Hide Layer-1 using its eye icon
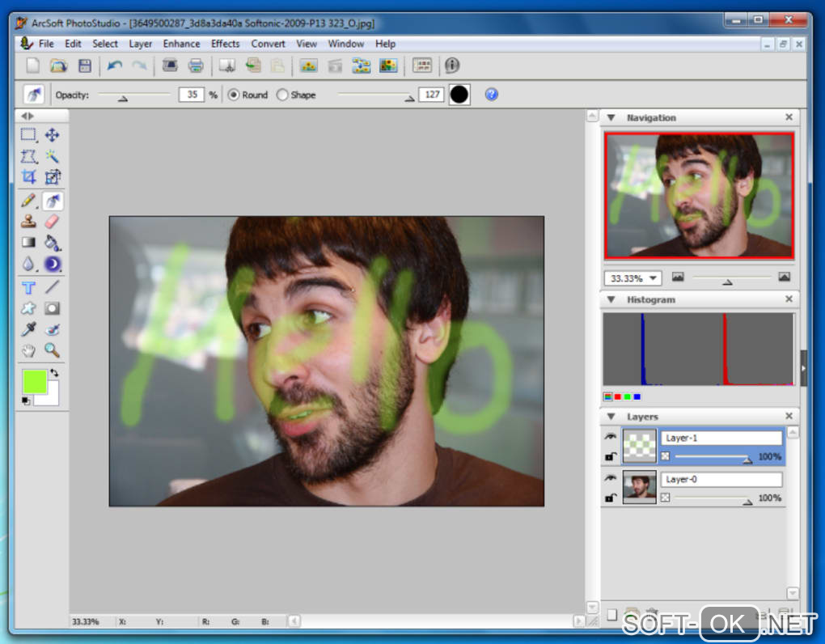The width and height of the screenshot is (825, 644). pyautogui.click(x=611, y=437)
